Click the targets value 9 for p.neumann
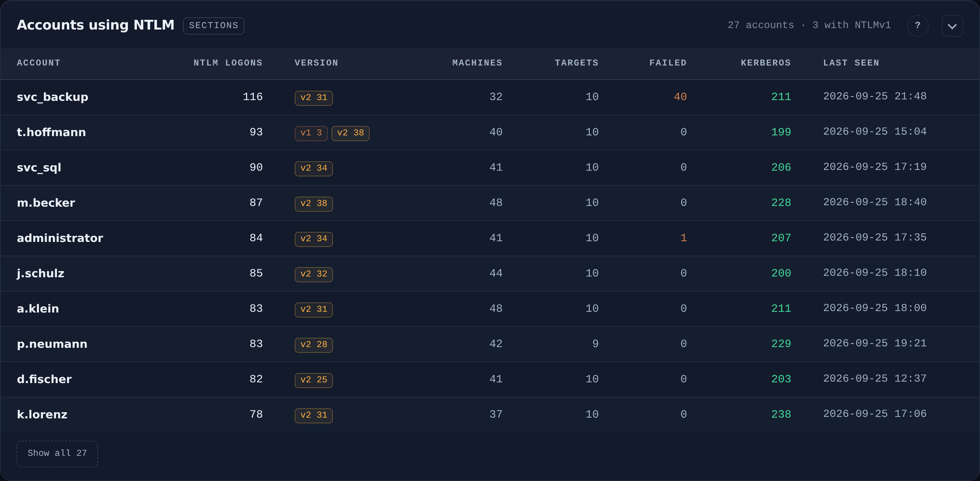This screenshot has height=481, width=980. point(595,344)
